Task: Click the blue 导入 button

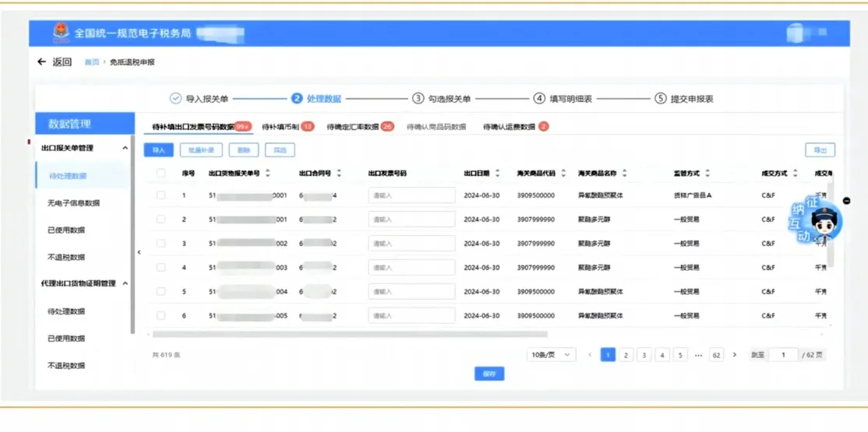Action: click(158, 150)
